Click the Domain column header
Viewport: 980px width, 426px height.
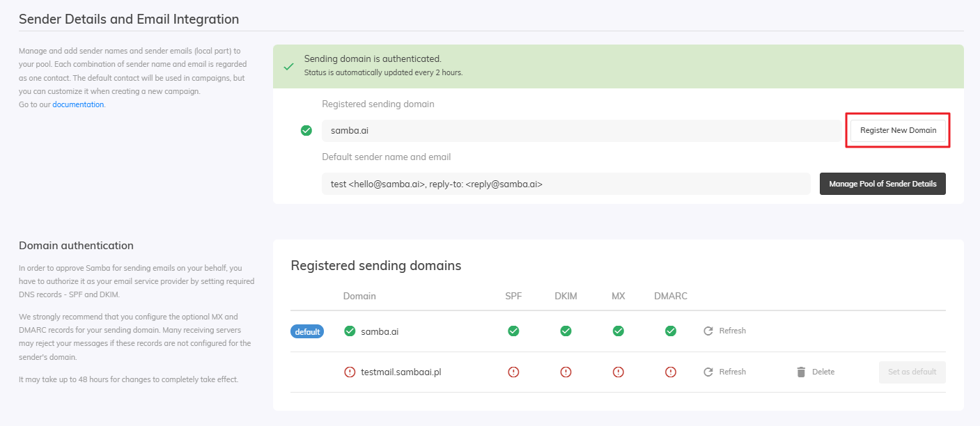pyautogui.click(x=359, y=296)
